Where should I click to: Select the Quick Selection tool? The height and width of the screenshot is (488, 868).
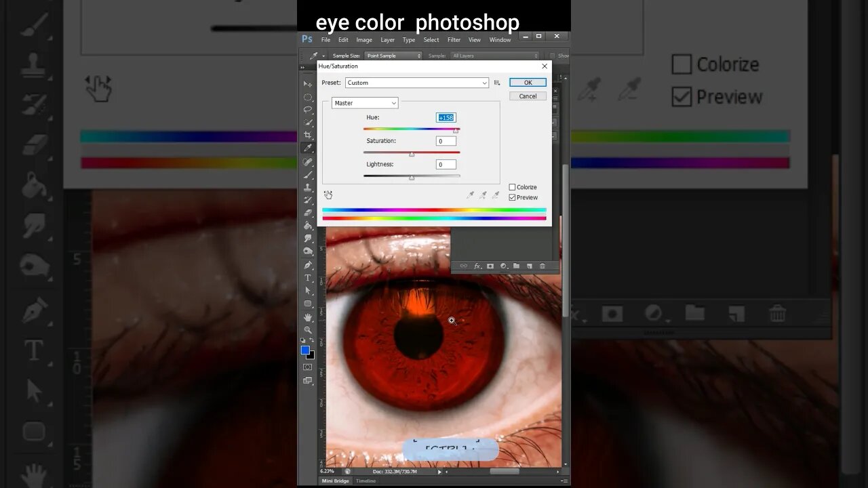[308, 123]
